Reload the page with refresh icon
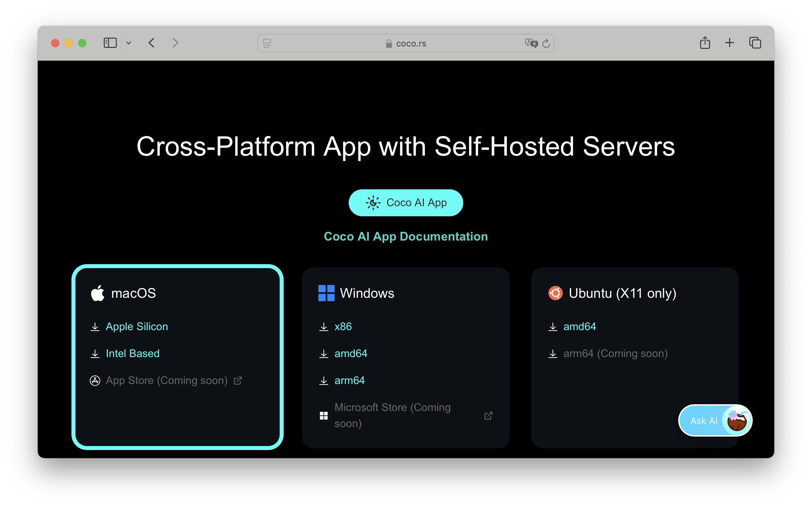Screen dimensions: 812x508 (546, 43)
